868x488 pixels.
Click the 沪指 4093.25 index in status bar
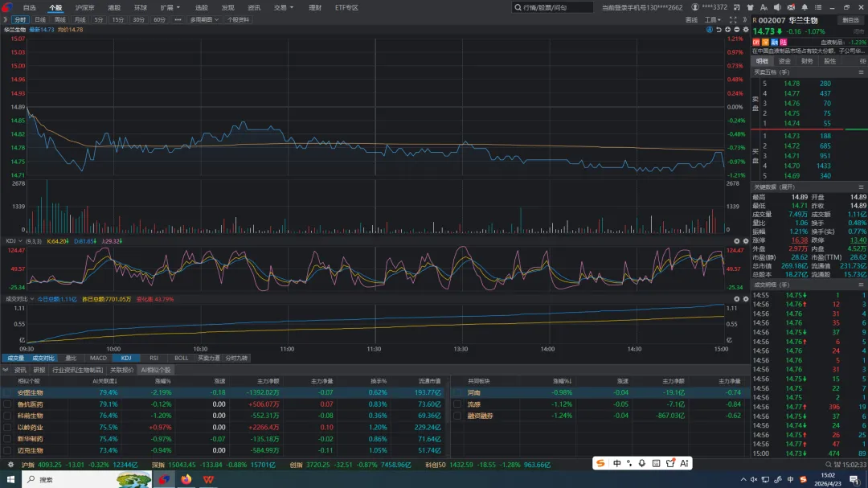(x=79, y=465)
